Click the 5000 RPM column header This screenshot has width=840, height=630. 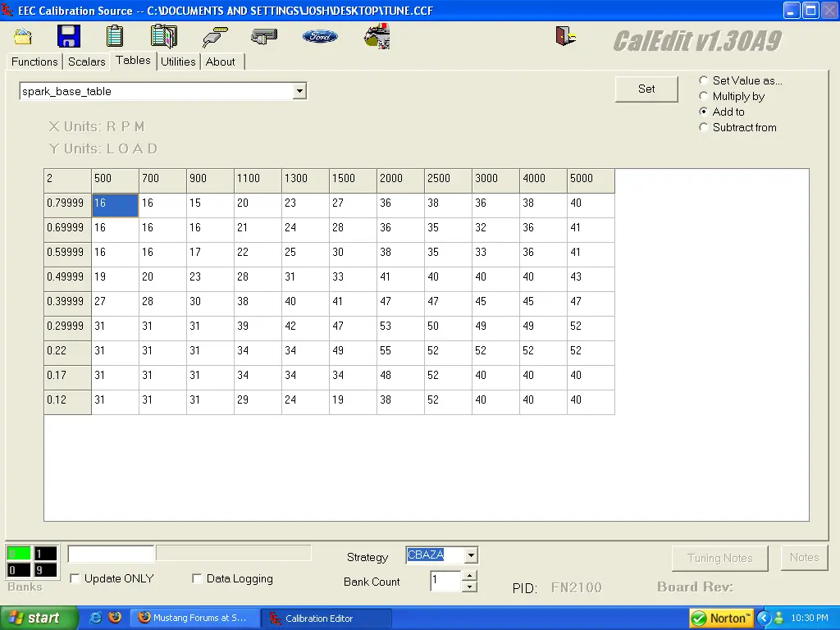pos(591,180)
